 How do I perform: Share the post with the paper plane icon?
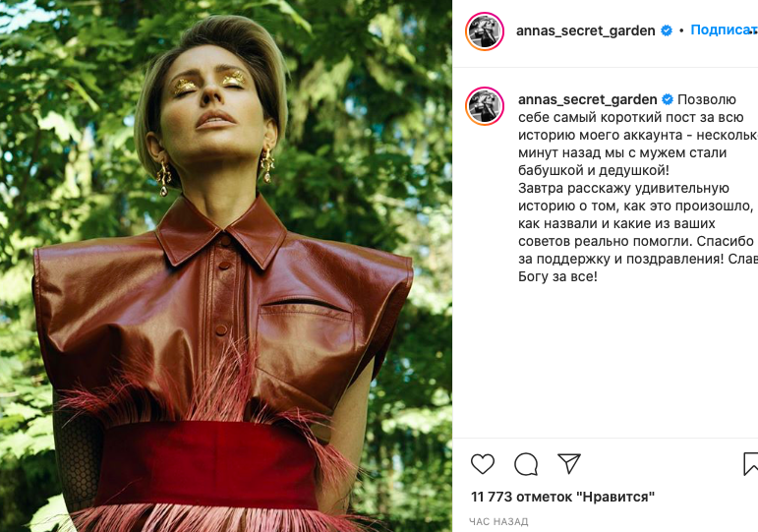point(569,463)
